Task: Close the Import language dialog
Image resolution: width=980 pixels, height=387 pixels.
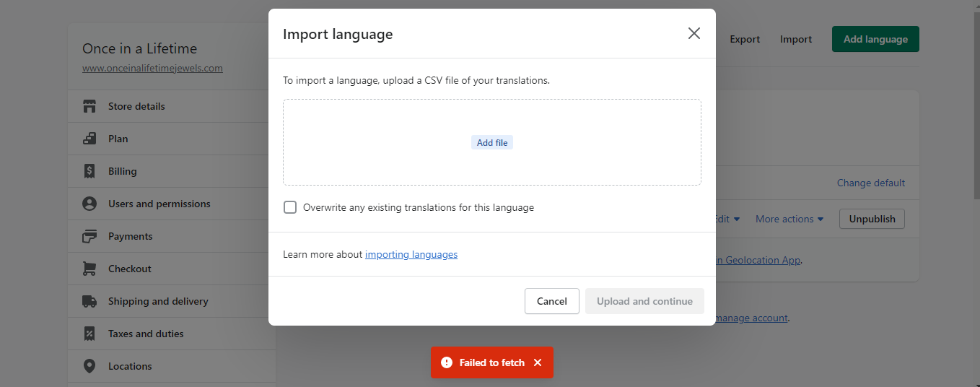Action: click(694, 33)
